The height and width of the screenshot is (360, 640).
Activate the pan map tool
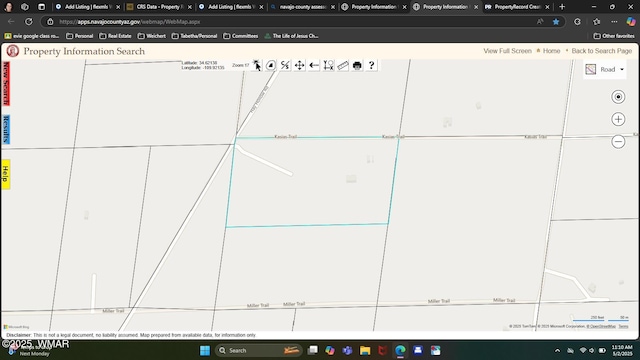coord(299,65)
